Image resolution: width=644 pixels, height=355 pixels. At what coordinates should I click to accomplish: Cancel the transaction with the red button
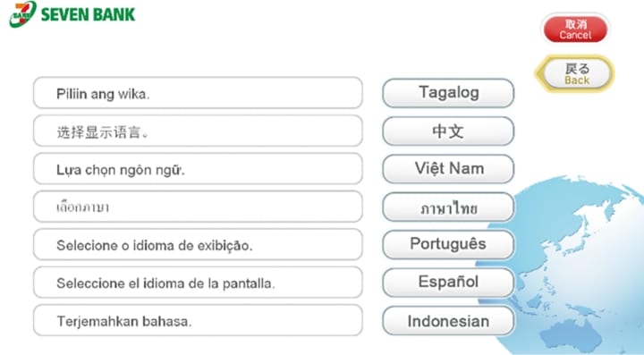click(x=575, y=30)
